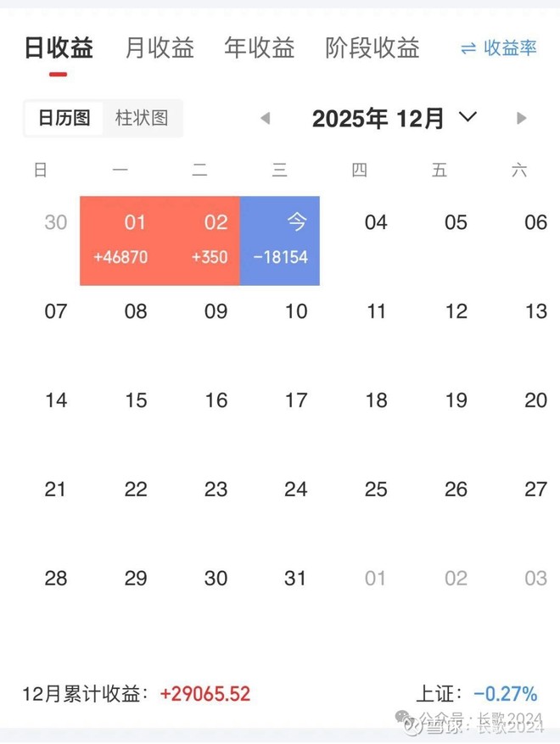Go to previous month with left arrow

coord(266,119)
